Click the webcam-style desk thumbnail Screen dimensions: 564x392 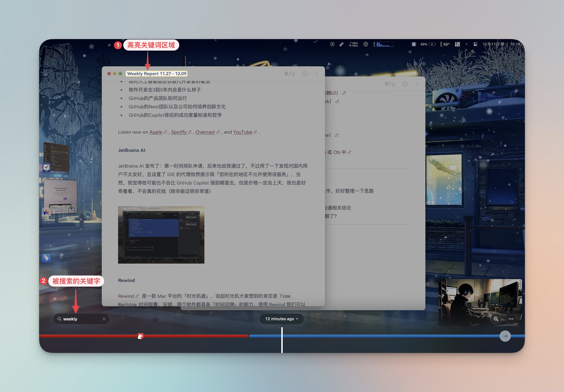480,302
